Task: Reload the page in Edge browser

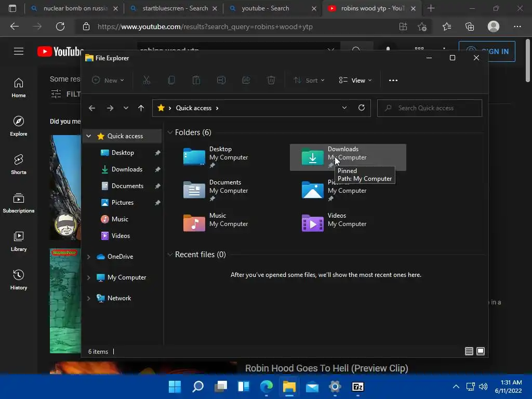Action: [x=60, y=26]
